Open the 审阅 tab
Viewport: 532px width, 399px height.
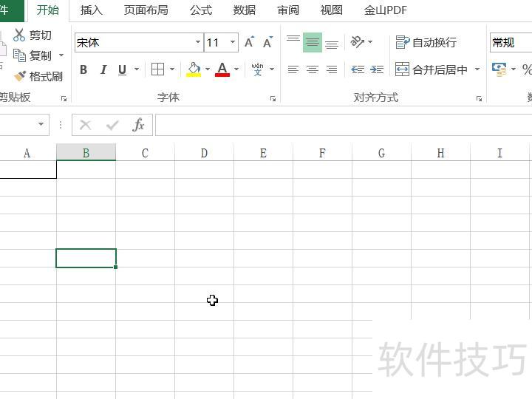point(288,10)
